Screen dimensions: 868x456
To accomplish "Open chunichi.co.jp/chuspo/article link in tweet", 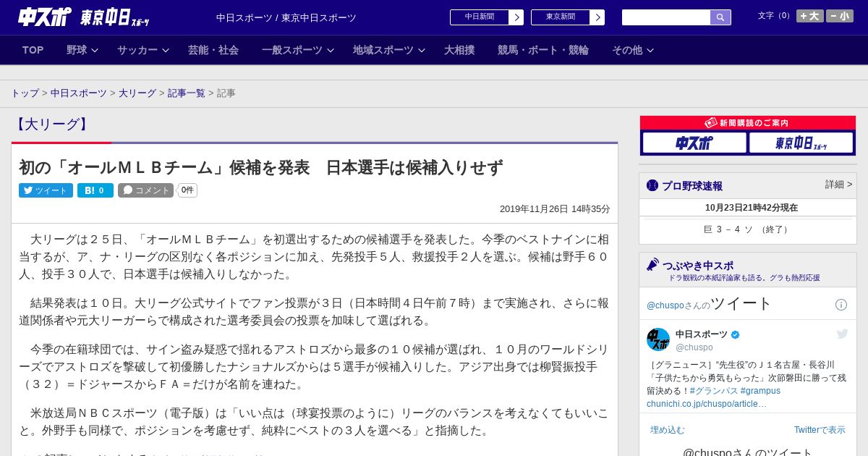I will (707, 404).
